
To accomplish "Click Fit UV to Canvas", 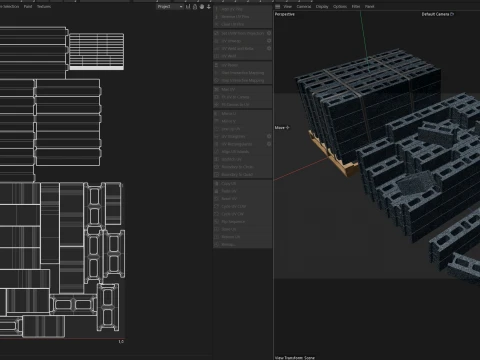I will (x=243, y=97).
